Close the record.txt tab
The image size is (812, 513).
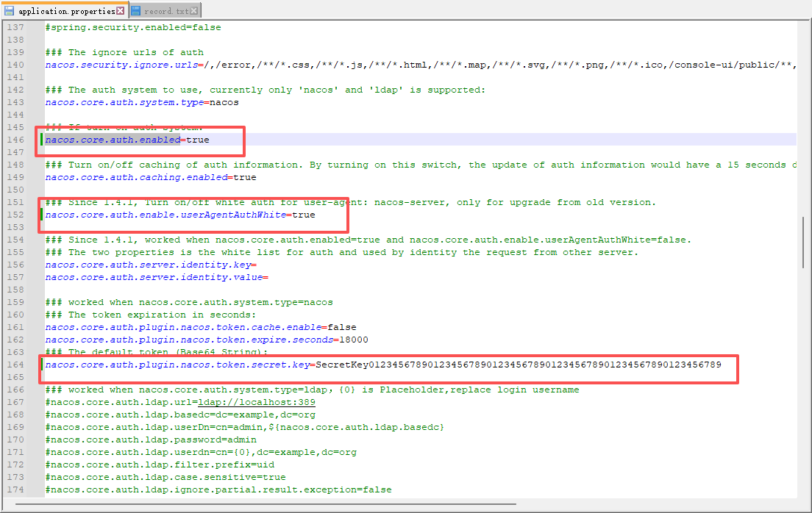tap(193, 11)
